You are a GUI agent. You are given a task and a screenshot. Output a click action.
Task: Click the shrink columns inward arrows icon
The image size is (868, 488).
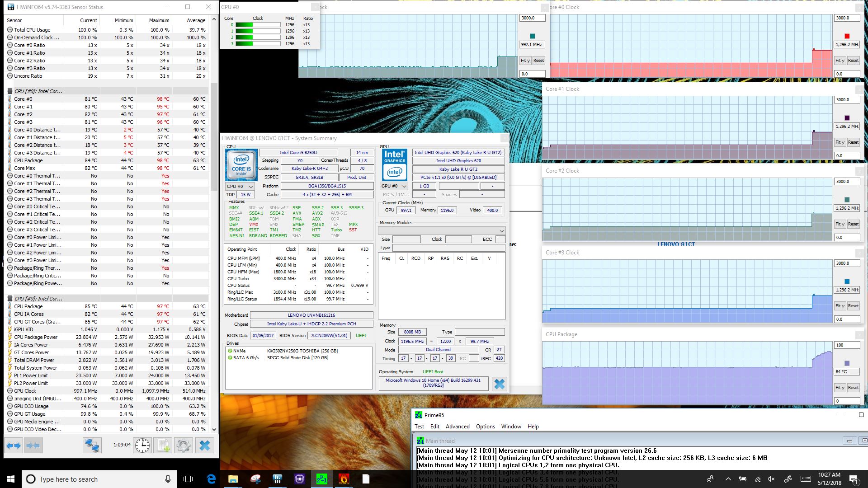33,446
